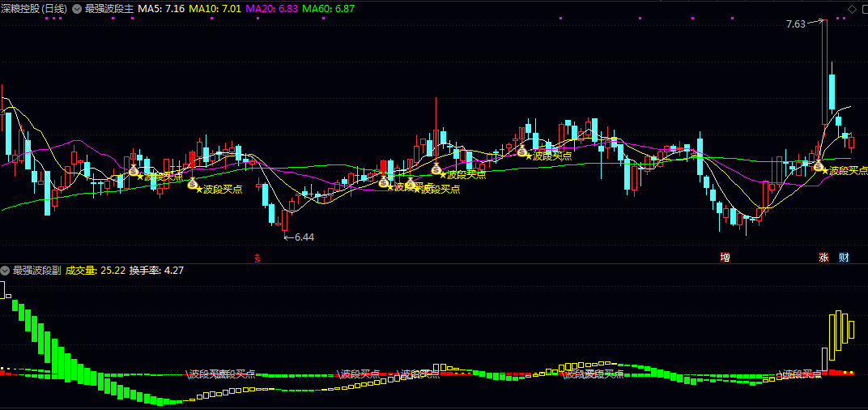Click the 6.44 low price label
Screen dimensions: 868x410
tap(304, 237)
